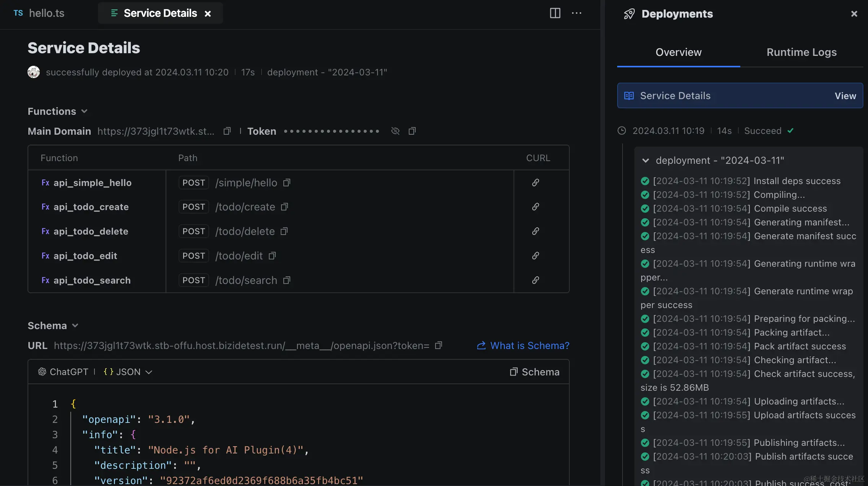Open the JSON format dropdown
The height and width of the screenshot is (486, 868).
pyautogui.click(x=149, y=372)
